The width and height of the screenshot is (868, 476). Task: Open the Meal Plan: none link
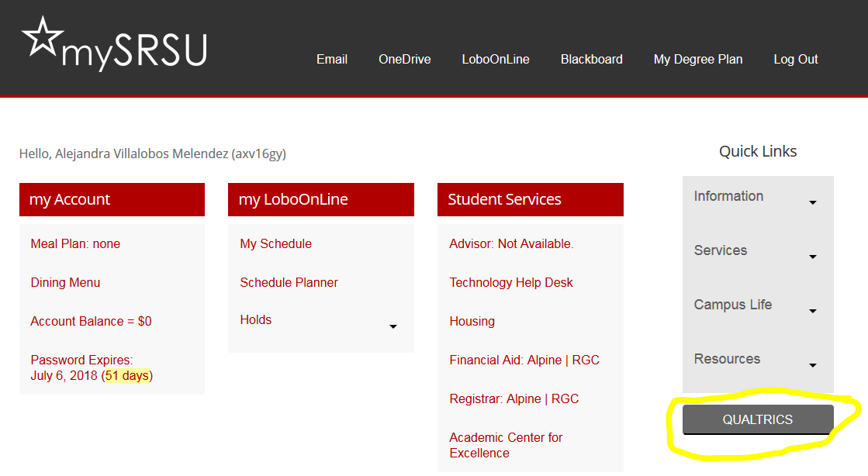click(75, 243)
